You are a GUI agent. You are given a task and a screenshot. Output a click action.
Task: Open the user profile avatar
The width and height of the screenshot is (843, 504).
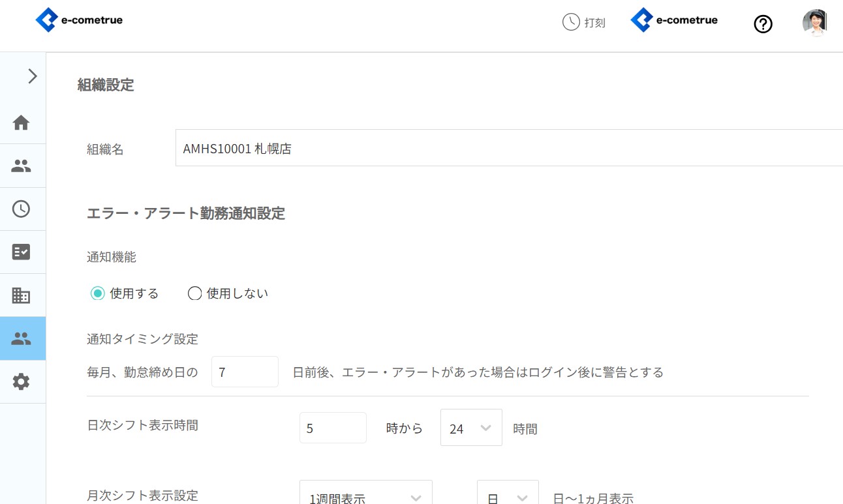click(815, 22)
